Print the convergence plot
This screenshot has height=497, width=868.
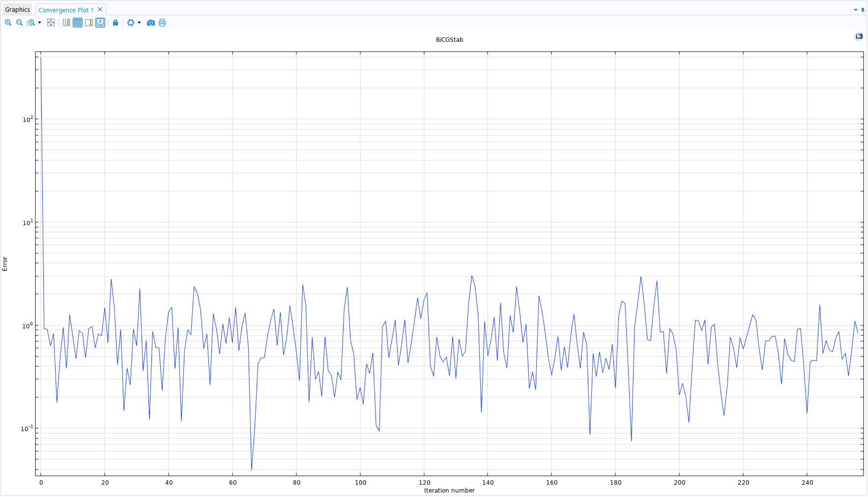(162, 23)
